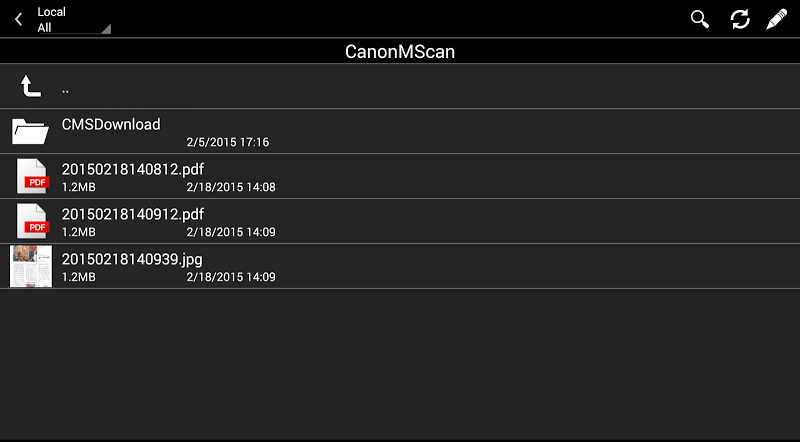800x442 pixels.
Task: Tap the back arrow icon
Action: tap(18, 19)
